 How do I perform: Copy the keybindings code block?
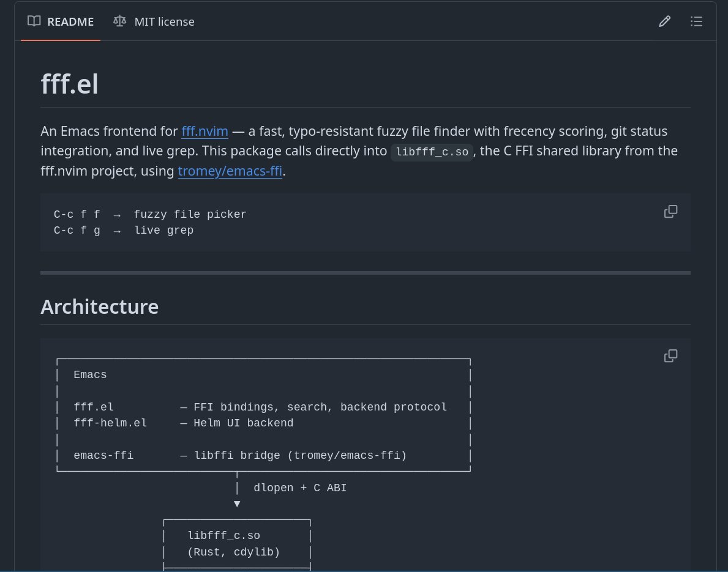tap(670, 212)
